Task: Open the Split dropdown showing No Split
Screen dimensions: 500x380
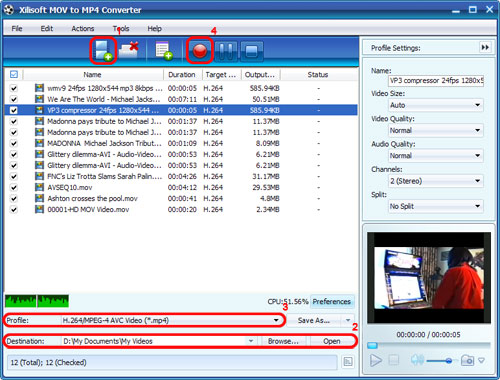Action: tap(436, 206)
